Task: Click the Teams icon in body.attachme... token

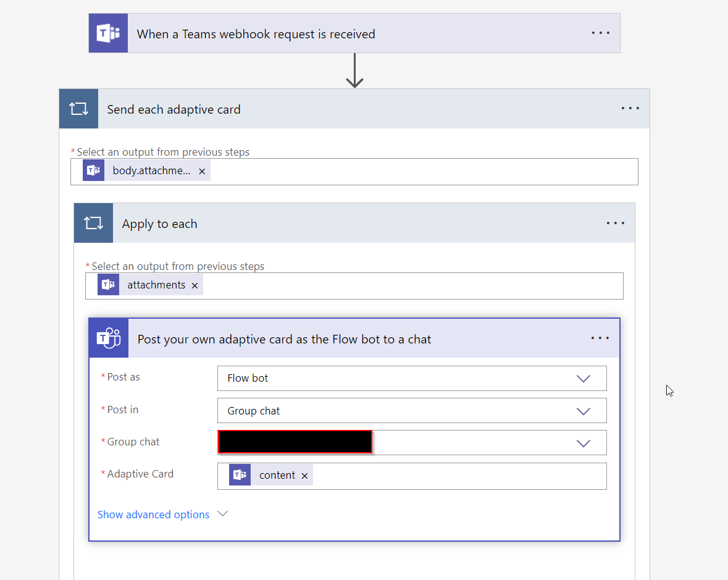Action: click(93, 170)
